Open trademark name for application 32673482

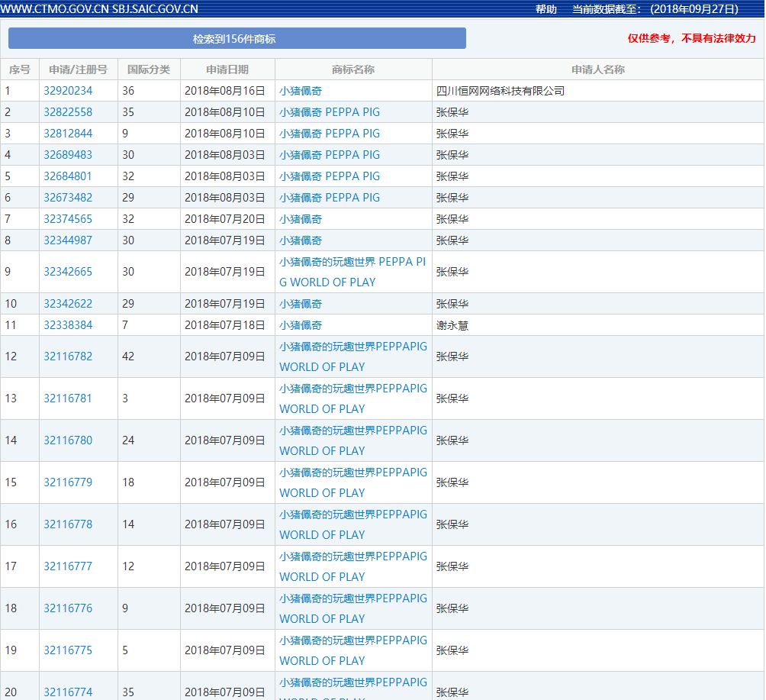(x=330, y=198)
